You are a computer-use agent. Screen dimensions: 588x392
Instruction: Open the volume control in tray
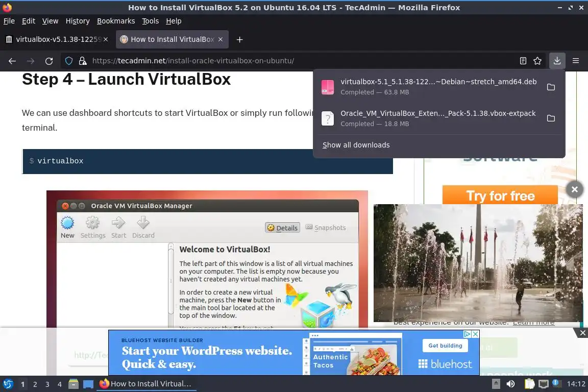coord(510,384)
